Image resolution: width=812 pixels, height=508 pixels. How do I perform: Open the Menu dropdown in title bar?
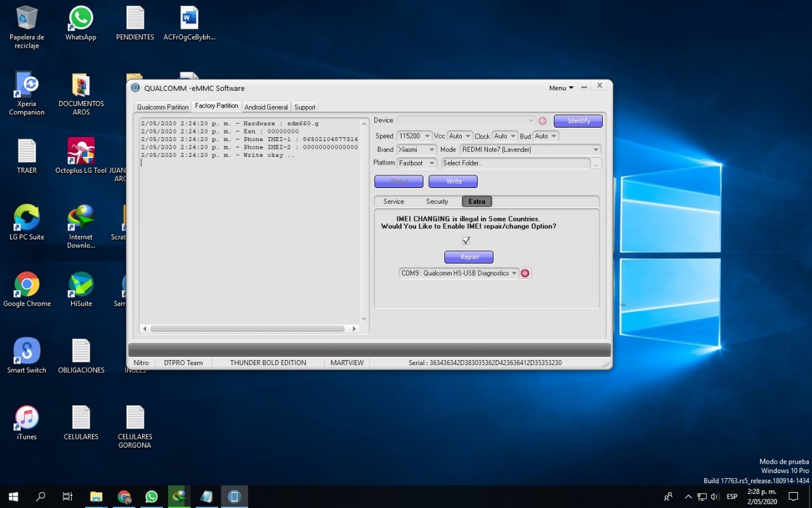[561, 88]
